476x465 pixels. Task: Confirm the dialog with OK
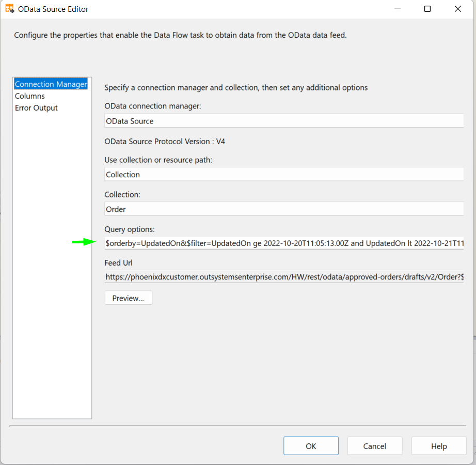click(311, 446)
